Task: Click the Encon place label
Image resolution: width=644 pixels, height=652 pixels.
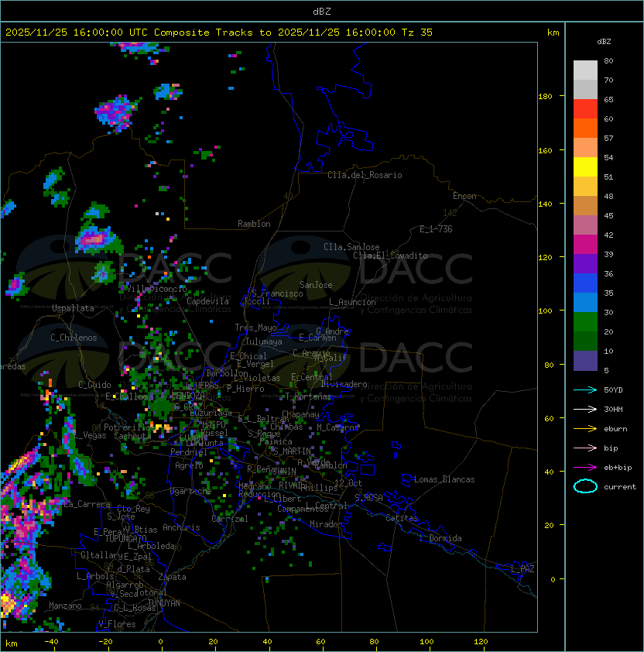Action: tap(464, 196)
